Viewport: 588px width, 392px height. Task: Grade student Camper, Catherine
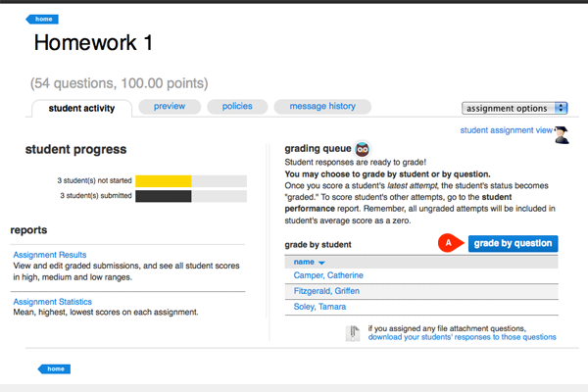click(329, 277)
